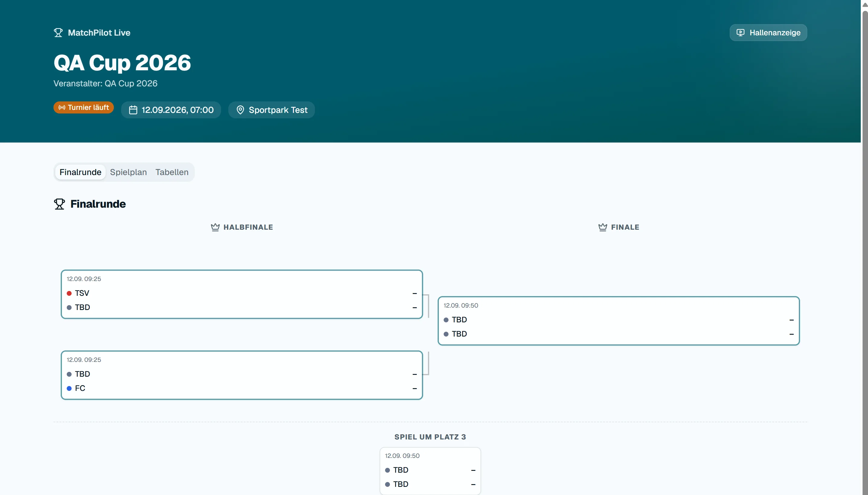Click the SPIEL UM PLATZ 3 heading
This screenshot has height=495, width=868.
click(430, 437)
